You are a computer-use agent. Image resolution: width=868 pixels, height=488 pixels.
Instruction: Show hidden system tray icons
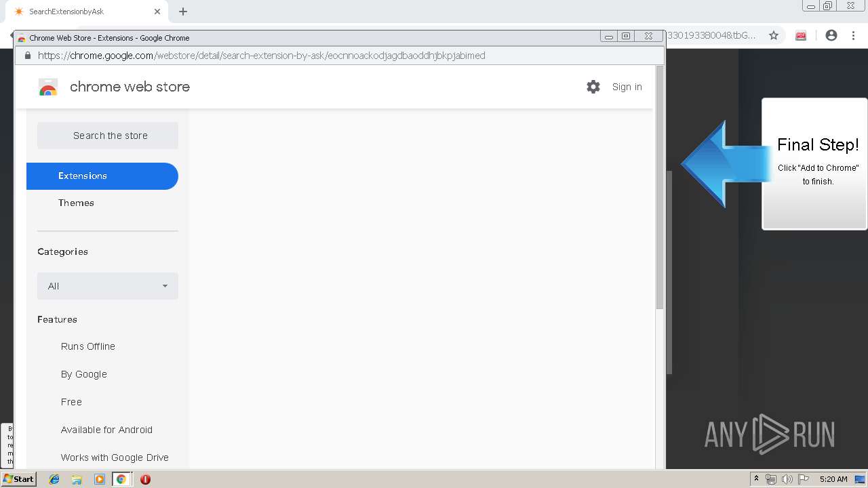(x=756, y=479)
